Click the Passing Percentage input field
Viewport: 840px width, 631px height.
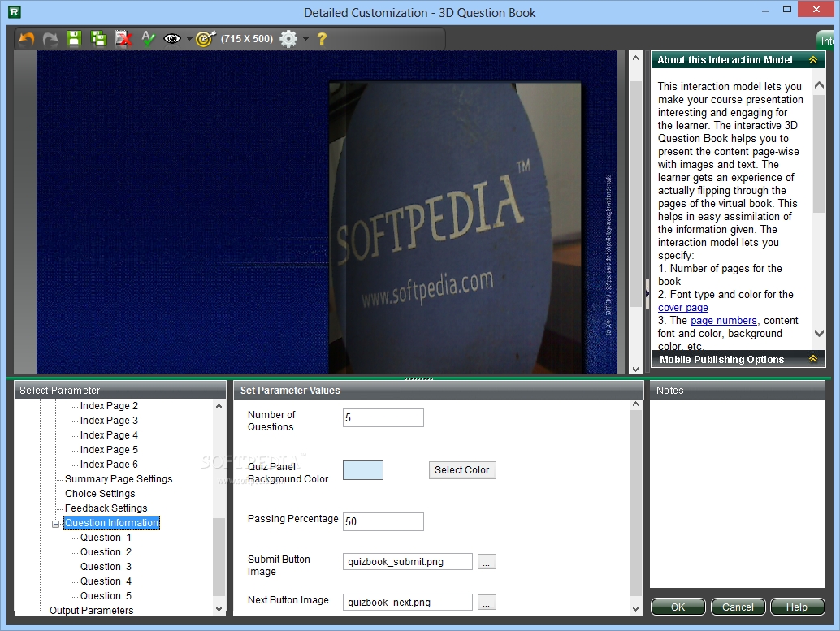point(383,521)
